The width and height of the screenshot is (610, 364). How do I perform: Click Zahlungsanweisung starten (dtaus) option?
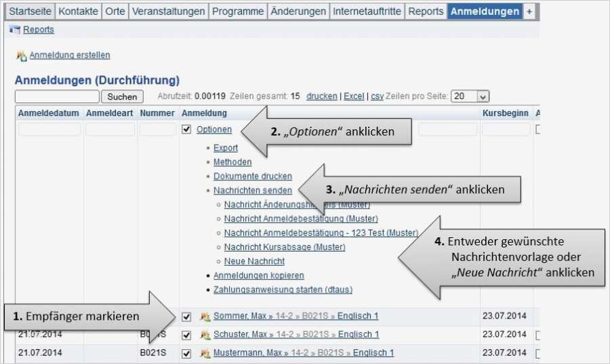[283, 289]
